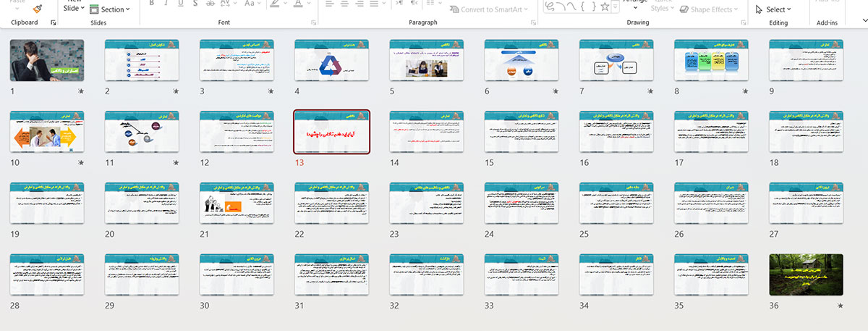Choose the scribble freeform shape

(x=550, y=7)
